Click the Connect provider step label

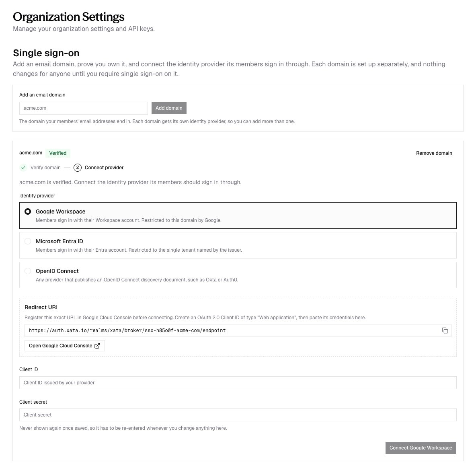click(x=104, y=168)
